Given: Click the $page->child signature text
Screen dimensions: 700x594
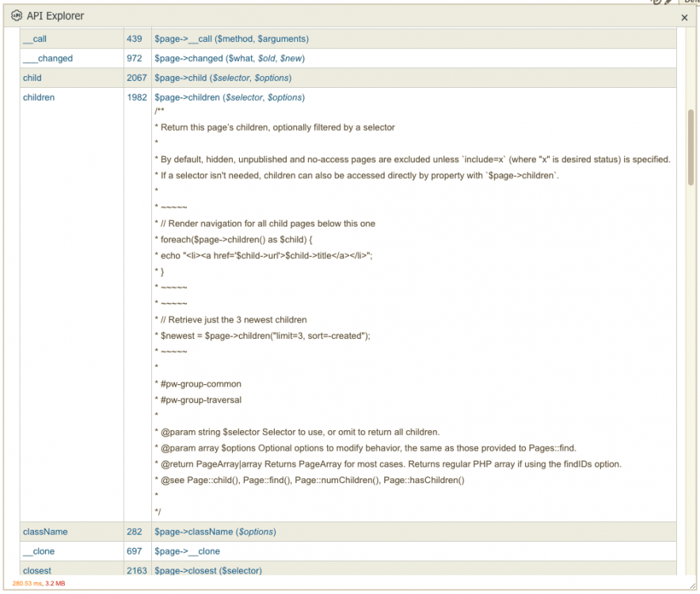Looking at the screenshot, I should (223, 78).
